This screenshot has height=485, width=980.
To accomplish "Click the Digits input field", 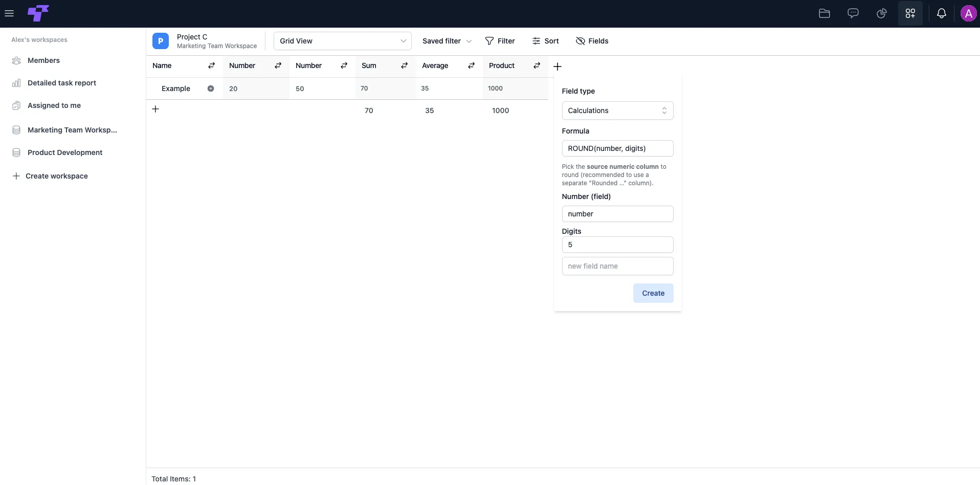I will 617,245.
